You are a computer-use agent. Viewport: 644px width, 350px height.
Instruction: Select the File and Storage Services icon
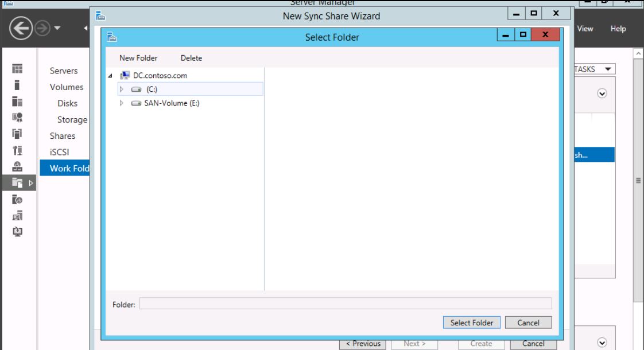[x=17, y=183]
